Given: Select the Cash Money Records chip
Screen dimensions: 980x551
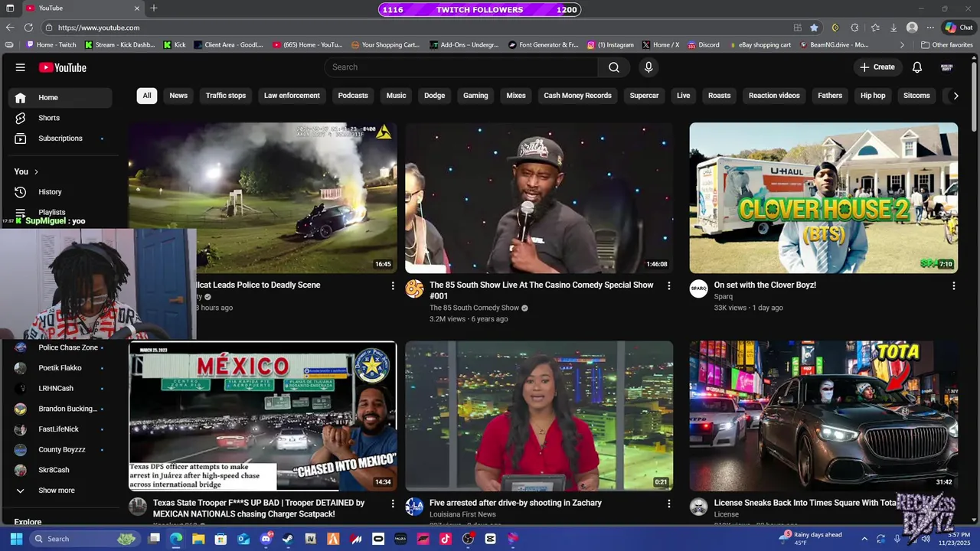Looking at the screenshot, I should pyautogui.click(x=577, y=96).
